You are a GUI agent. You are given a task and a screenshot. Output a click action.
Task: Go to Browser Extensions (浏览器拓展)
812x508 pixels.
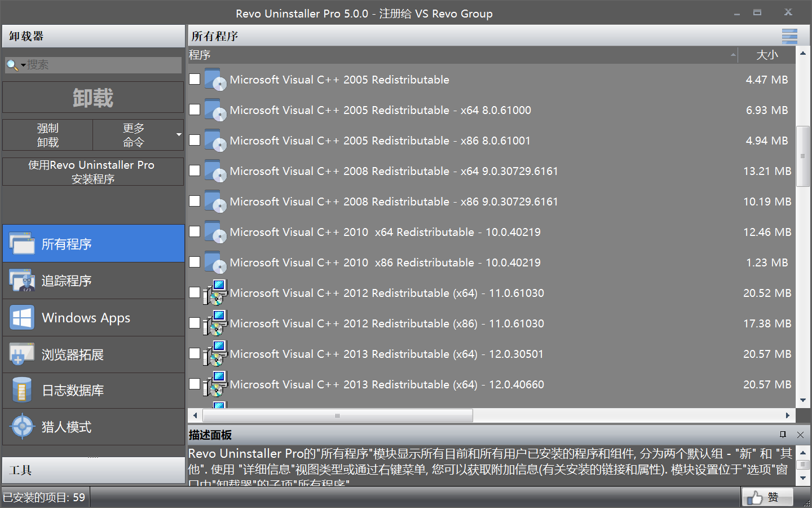(94, 354)
